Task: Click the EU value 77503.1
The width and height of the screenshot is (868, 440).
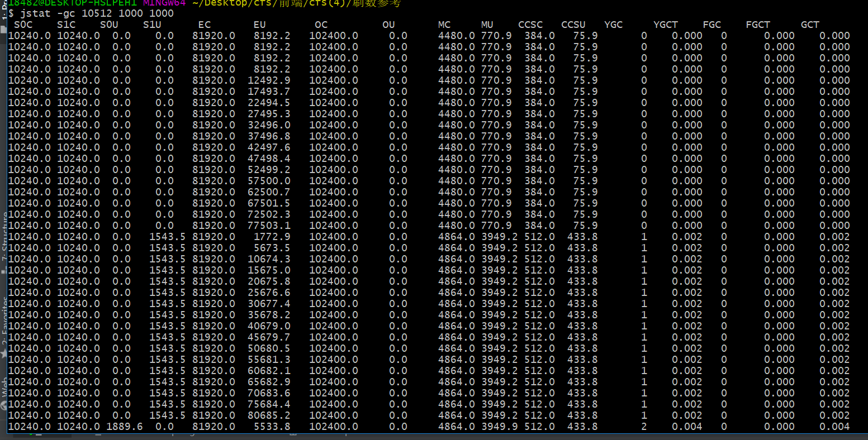Action: [269, 226]
